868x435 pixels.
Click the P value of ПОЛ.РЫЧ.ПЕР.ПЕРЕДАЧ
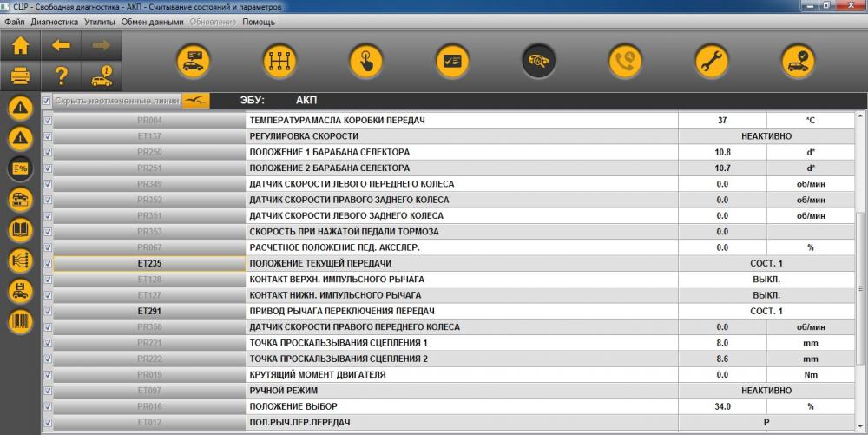(x=766, y=422)
